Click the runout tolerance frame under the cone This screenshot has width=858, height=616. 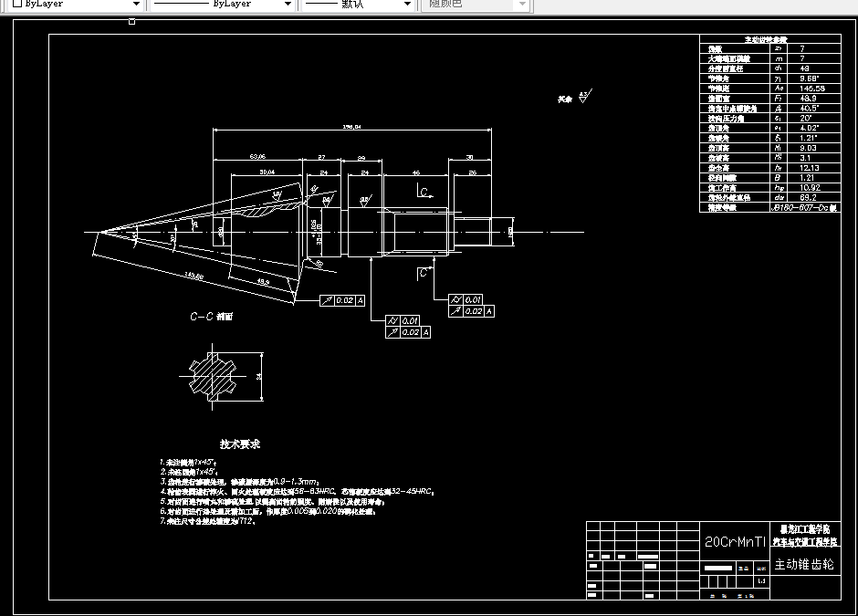(x=342, y=300)
